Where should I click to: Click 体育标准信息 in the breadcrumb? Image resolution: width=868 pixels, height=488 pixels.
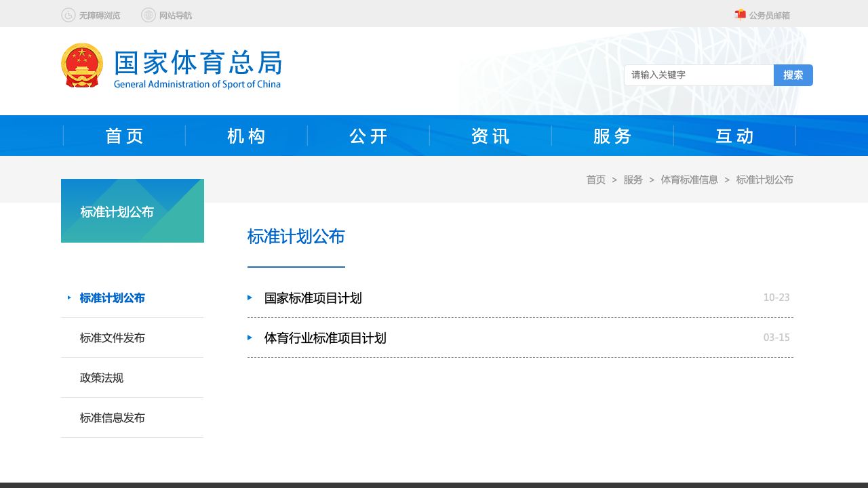[689, 180]
